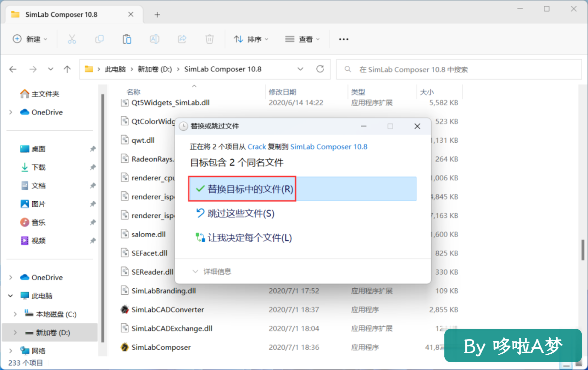The width and height of the screenshot is (588, 370).
Task: Expand the 网络 network node
Action: [11, 351]
